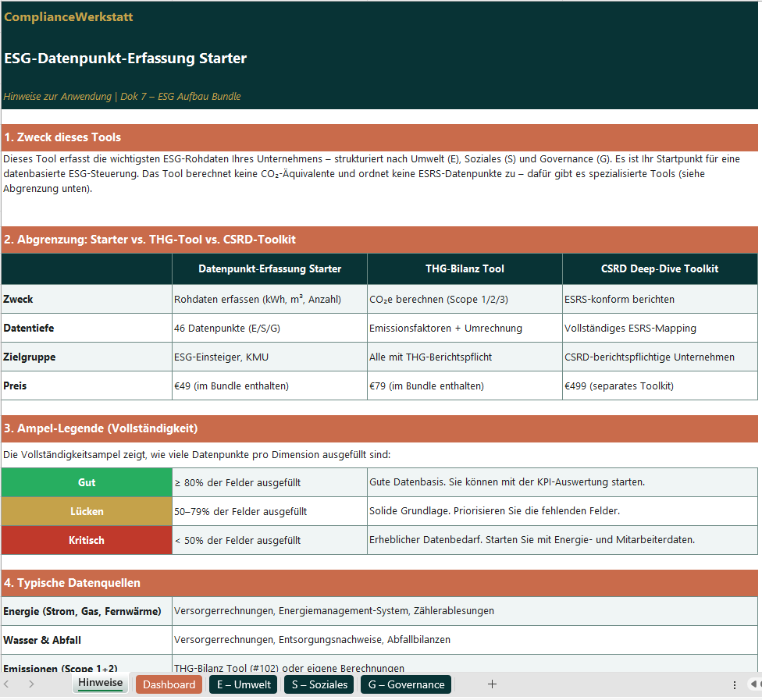Click the previous sheet arrow
Viewport: 762px width, 700px height.
pyautogui.click(x=7, y=684)
